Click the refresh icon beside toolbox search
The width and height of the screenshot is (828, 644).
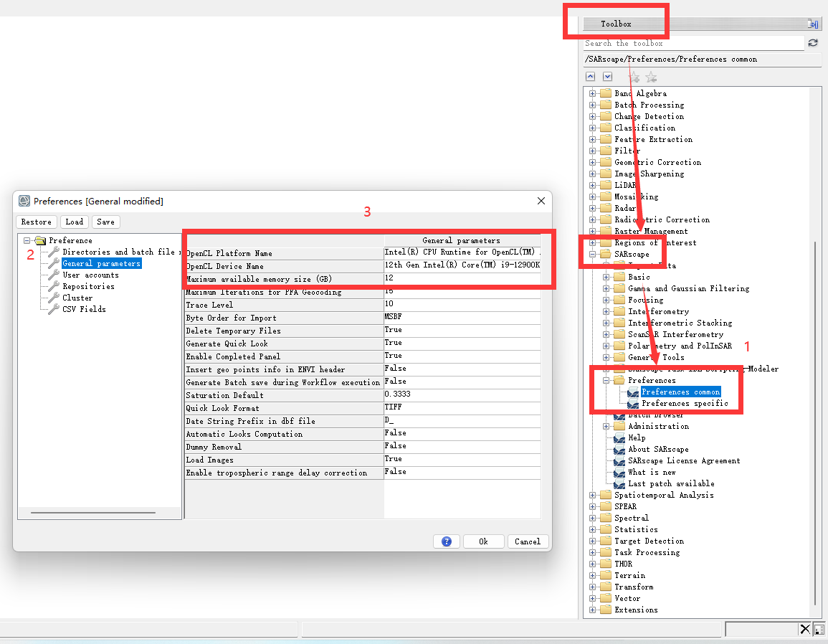point(813,43)
